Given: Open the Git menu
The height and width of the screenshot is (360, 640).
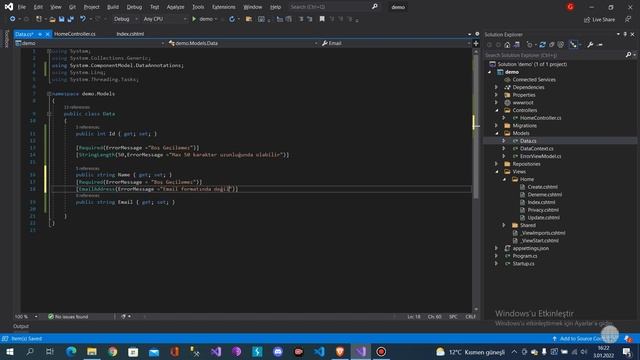Looking at the screenshot, I should [x=72, y=7].
